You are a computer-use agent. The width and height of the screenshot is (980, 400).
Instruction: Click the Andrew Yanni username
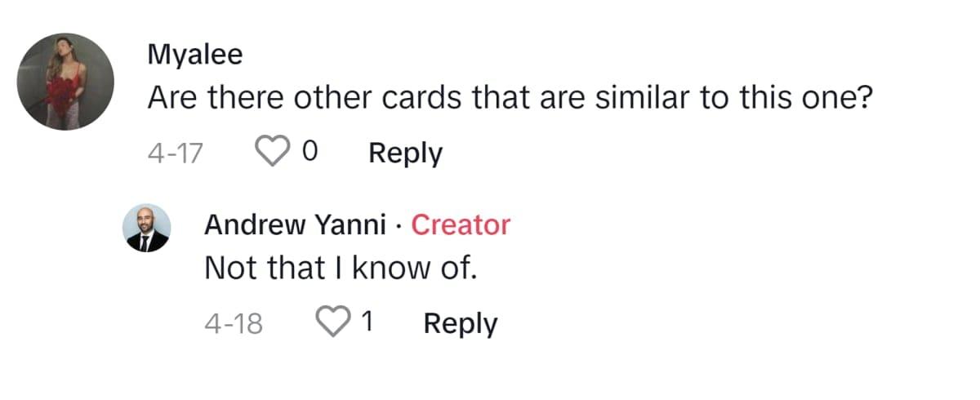pos(295,224)
